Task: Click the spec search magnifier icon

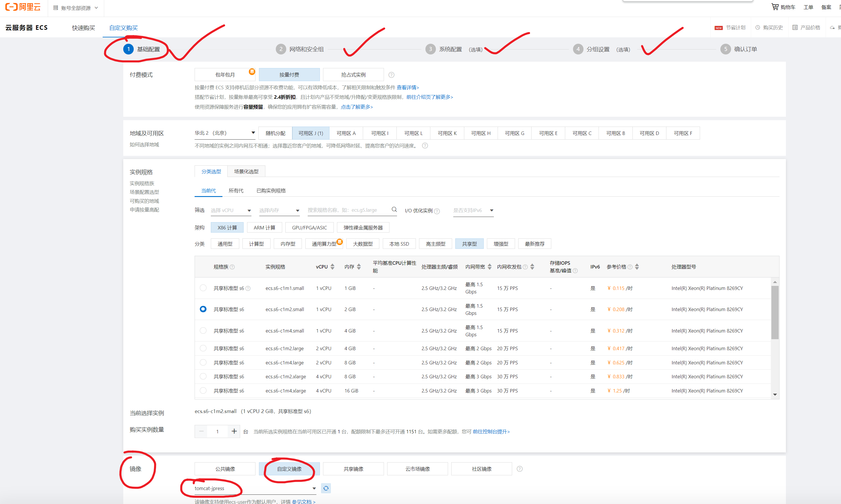Action: [x=394, y=209]
